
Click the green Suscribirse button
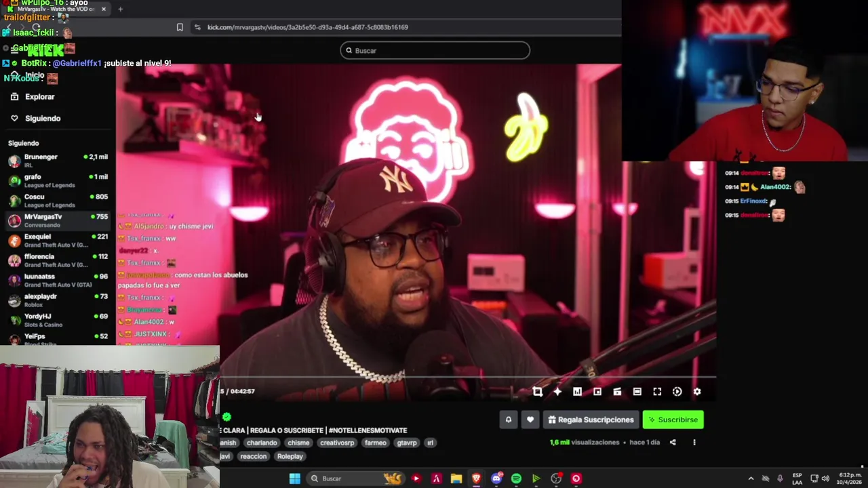pyautogui.click(x=673, y=420)
